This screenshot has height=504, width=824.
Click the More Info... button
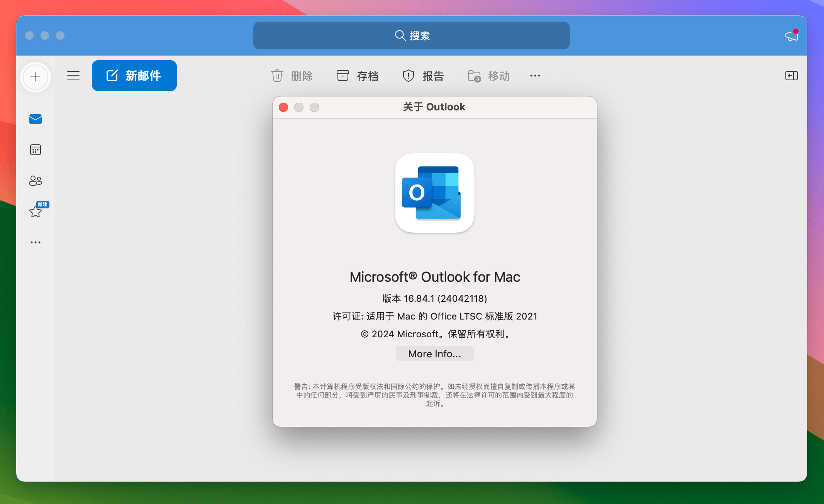pyautogui.click(x=435, y=353)
